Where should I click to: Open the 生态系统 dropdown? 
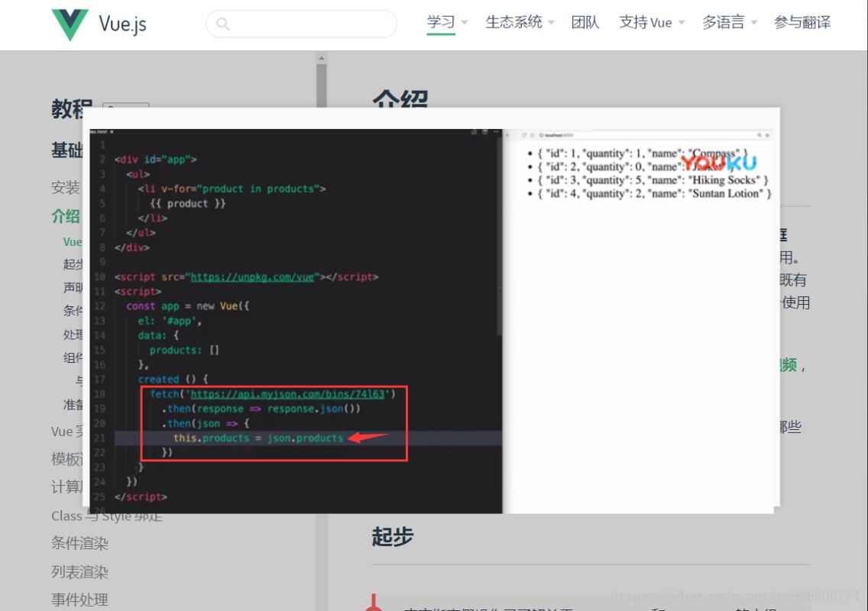pos(520,22)
